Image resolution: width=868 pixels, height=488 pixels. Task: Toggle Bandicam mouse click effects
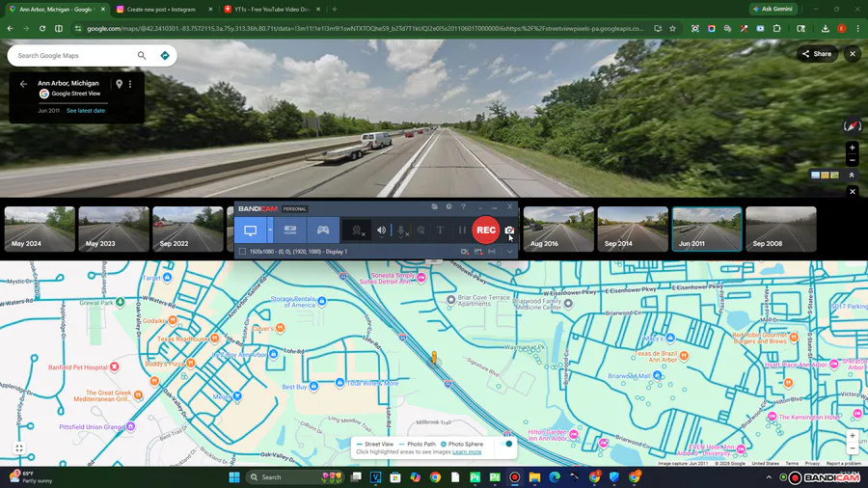point(421,230)
